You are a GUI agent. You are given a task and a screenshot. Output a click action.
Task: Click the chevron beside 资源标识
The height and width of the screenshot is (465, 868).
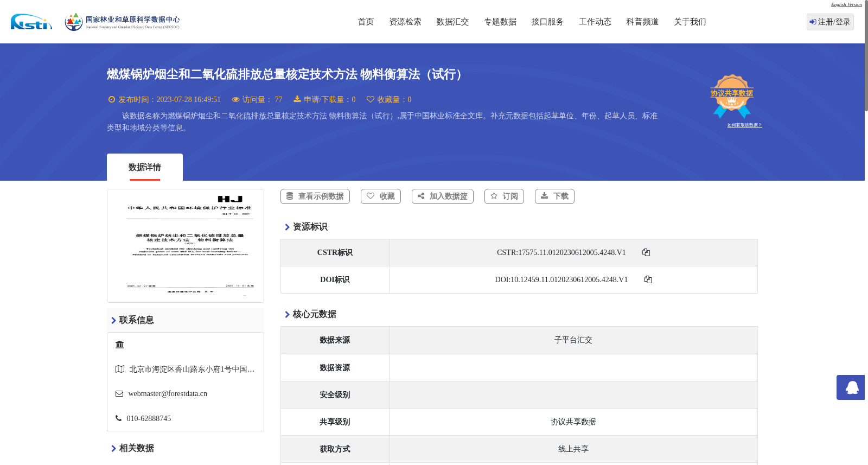tap(287, 227)
